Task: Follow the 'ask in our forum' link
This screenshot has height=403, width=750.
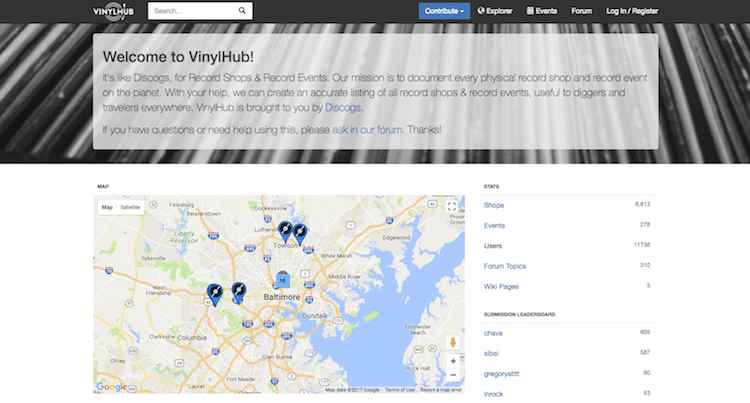Action: [367, 130]
